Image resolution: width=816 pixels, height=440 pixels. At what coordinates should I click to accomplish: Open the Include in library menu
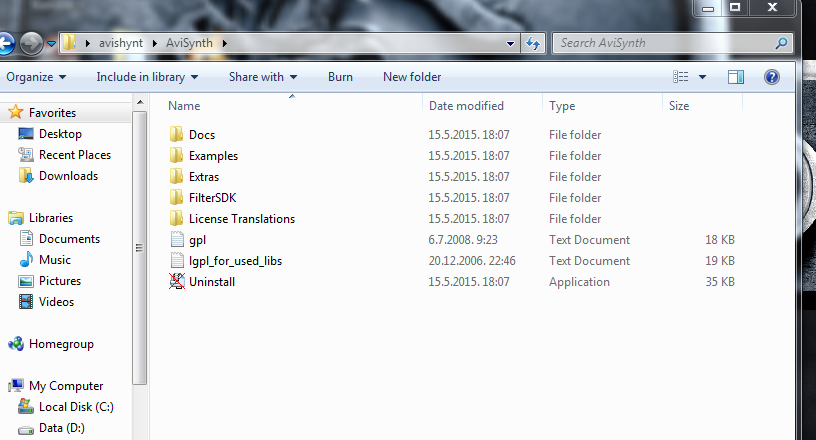(x=147, y=77)
